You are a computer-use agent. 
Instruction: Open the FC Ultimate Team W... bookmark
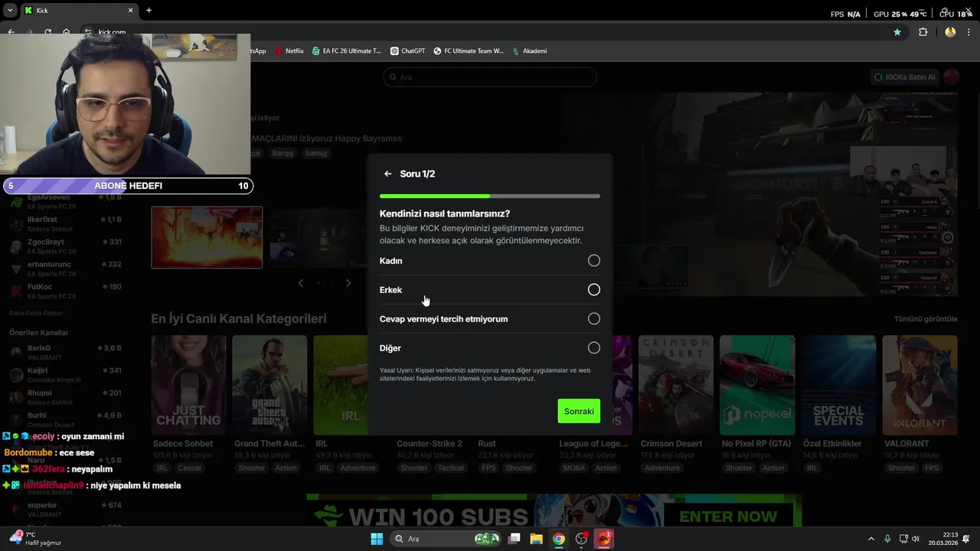(x=469, y=51)
